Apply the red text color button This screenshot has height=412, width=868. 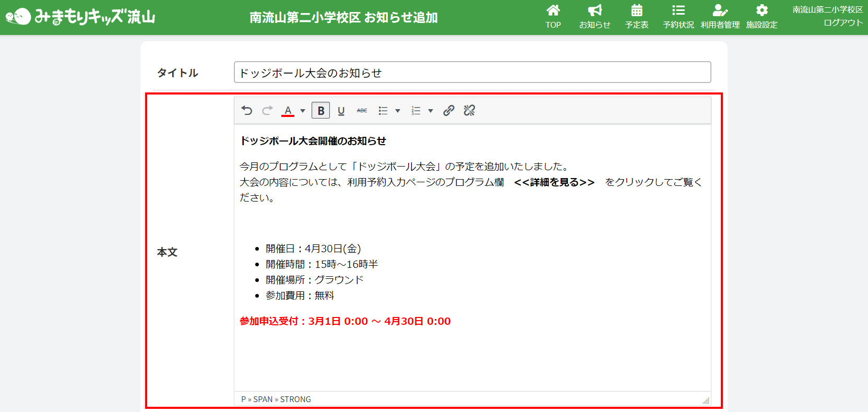[288, 111]
